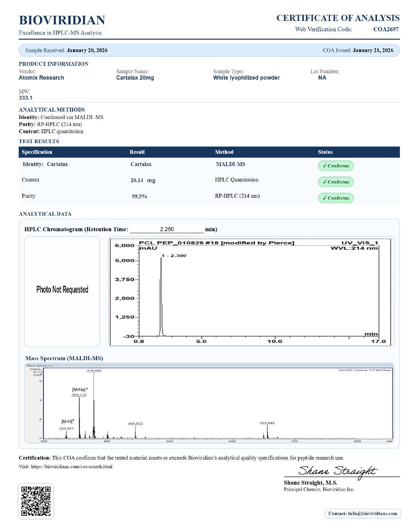The width and height of the screenshot is (411, 532).
Task: Click the ANALYTICAL METHODS section heading
Action: (x=52, y=110)
